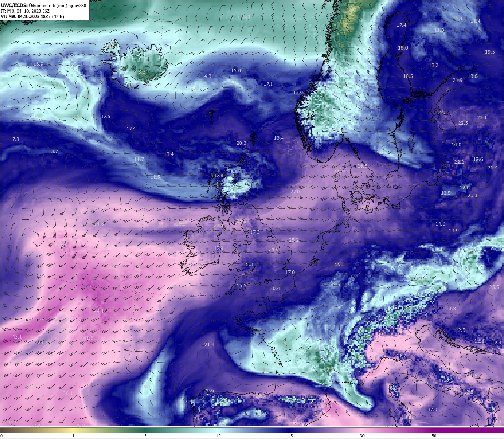Click the 24.1 value near the Baltic

[443, 113]
